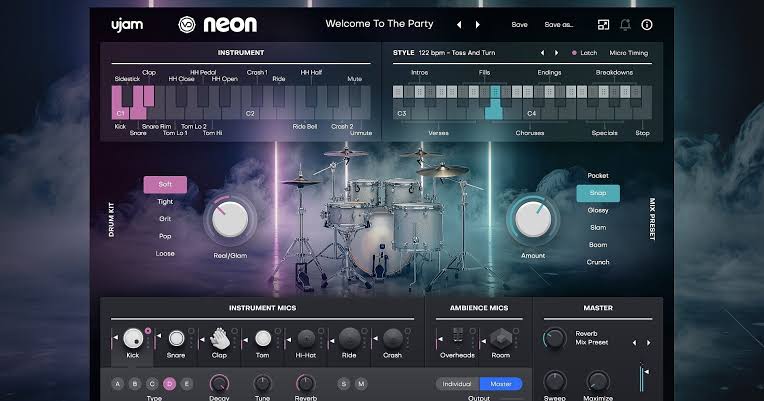Go to next style
The height and width of the screenshot is (401, 764).
(x=556, y=53)
